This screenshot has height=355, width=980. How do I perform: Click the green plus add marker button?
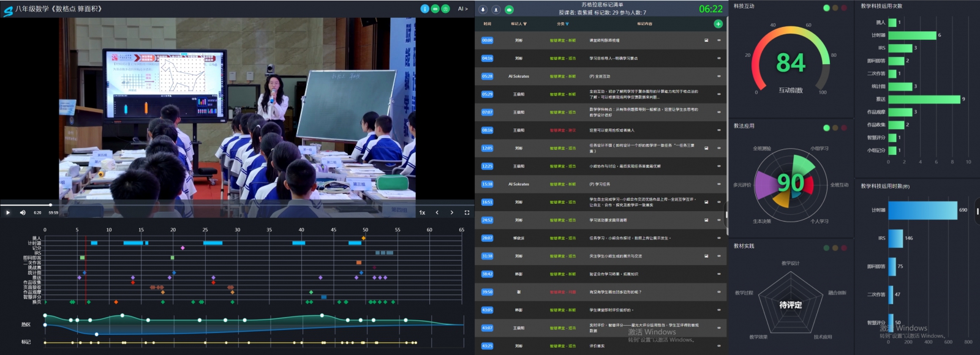[718, 24]
